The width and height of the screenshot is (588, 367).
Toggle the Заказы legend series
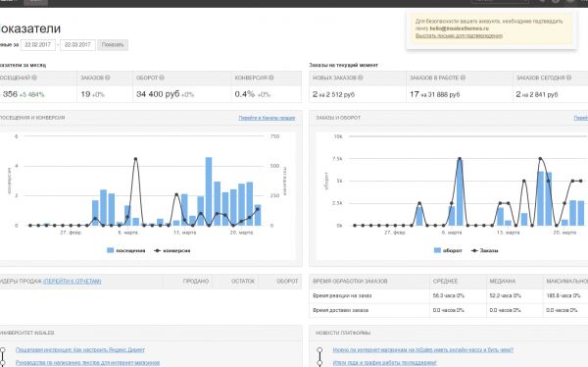(x=484, y=250)
